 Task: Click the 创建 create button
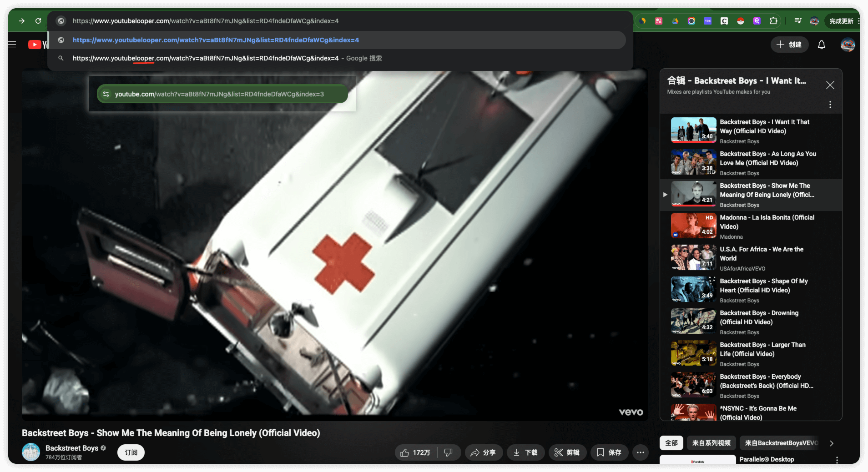[789, 45]
